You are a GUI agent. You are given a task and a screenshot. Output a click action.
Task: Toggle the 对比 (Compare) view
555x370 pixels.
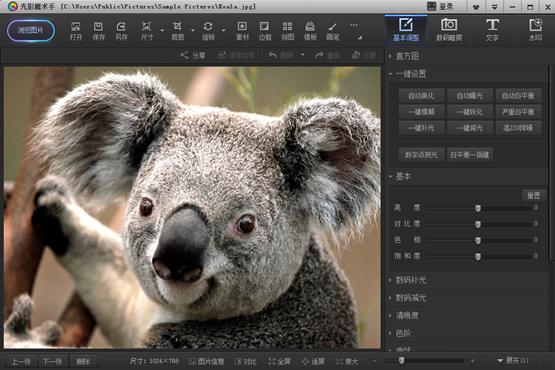(x=245, y=362)
